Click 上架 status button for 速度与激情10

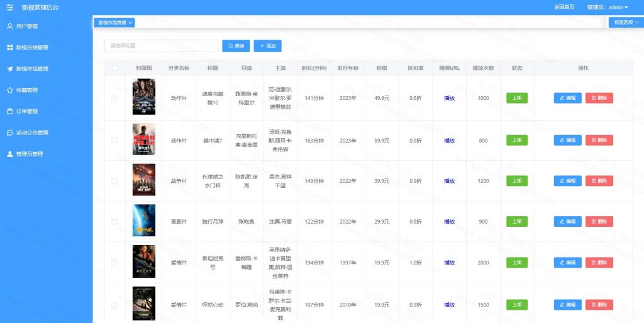pyautogui.click(x=517, y=98)
